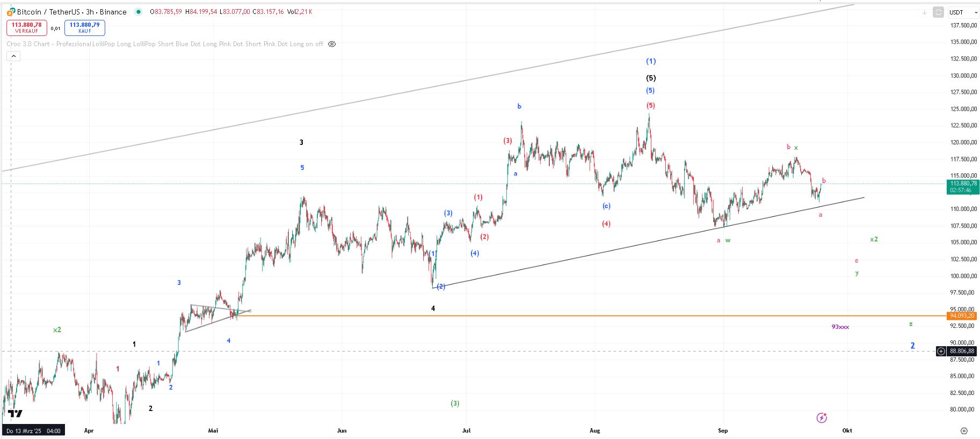Click the Bitcoin / TetherUS symbol title

coord(71,12)
